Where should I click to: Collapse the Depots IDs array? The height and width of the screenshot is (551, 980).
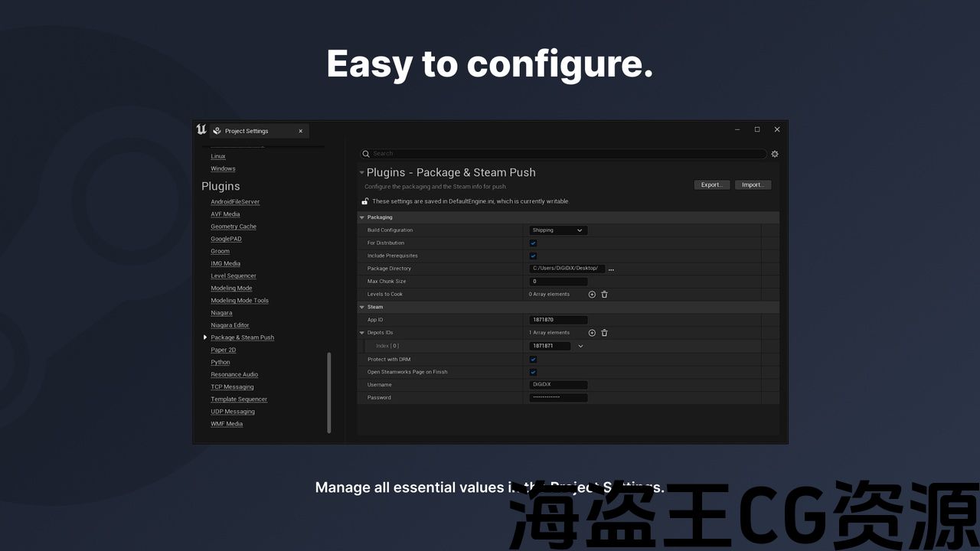coord(362,333)
